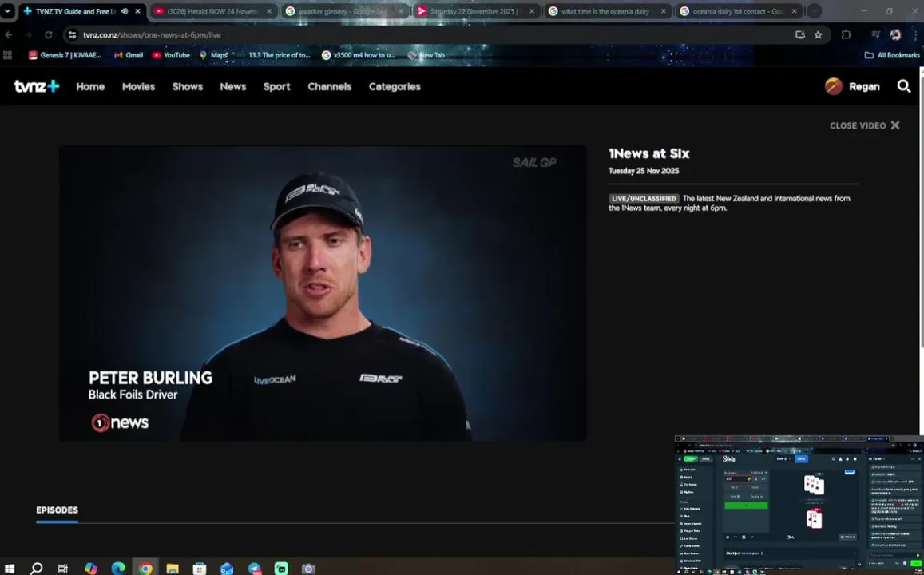This screenshot has height=575, width=924.
Task: Add a new browser tab
Action: click(x=813, y=11)
